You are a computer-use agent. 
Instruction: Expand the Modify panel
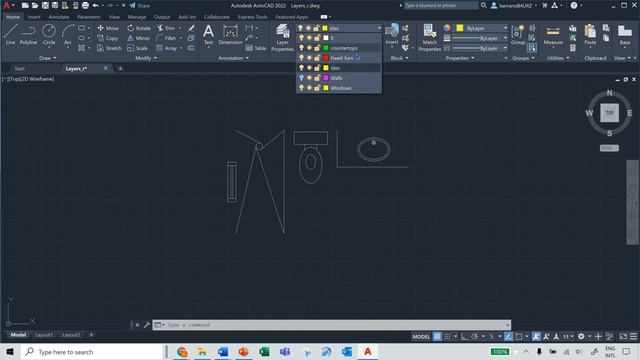[x=146, y=58]
